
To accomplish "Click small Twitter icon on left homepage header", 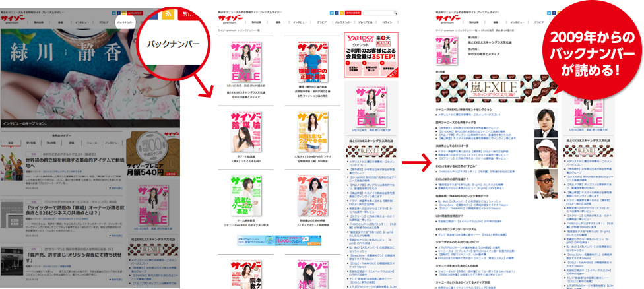I will click(x=113, y=13).
